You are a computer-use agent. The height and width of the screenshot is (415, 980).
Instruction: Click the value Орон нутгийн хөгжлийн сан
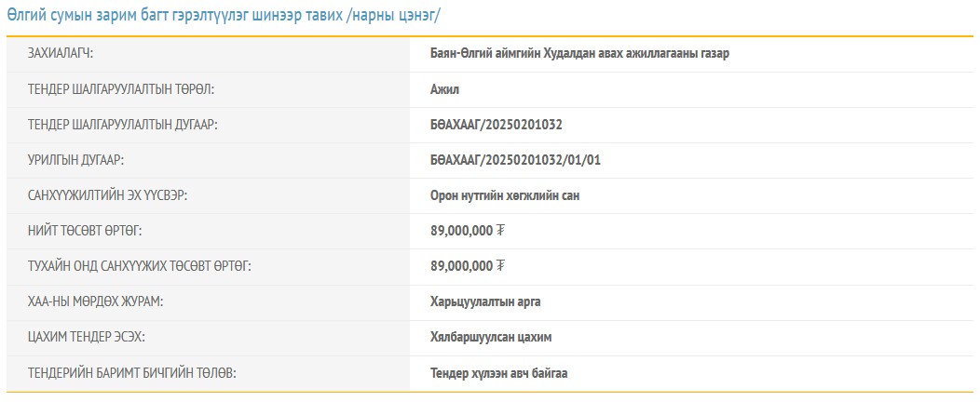click(x=506, y=195)
